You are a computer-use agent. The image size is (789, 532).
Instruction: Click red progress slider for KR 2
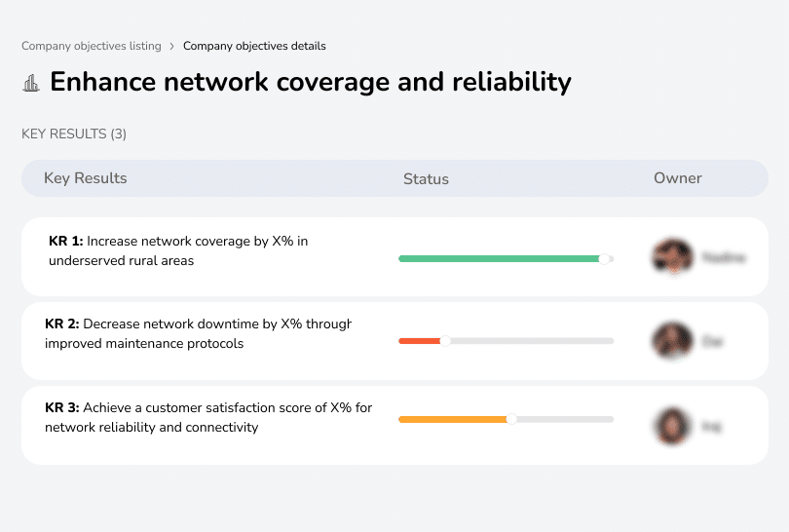[506, 341]
